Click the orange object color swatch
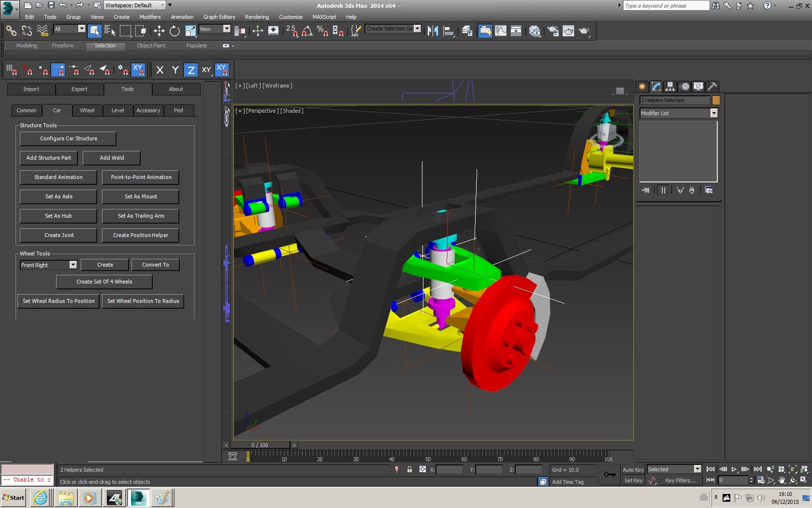Image resolution: width=812 pixels, height=508 pixels. click(x=716, y=100)
